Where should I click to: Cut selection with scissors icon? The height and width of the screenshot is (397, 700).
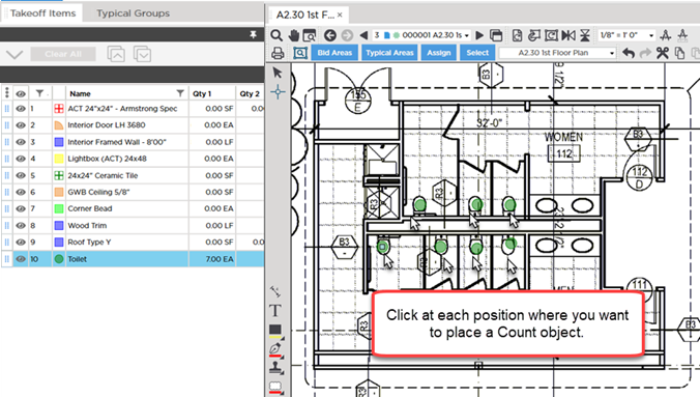[x=662, y=53]
